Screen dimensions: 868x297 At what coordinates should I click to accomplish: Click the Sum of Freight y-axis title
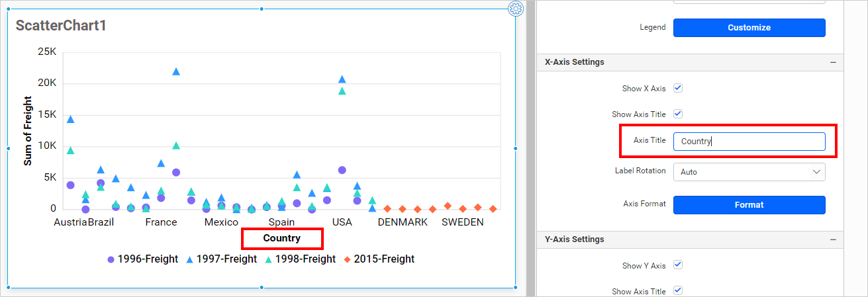(x=28, y=130)
